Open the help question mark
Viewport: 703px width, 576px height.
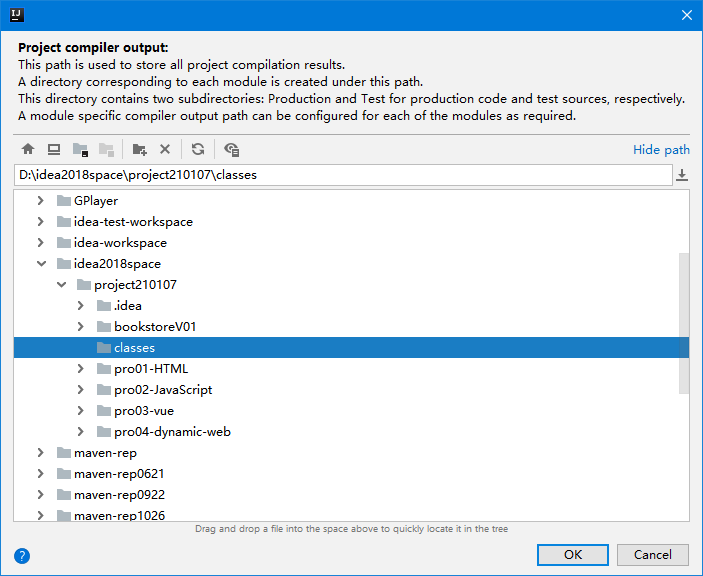[x=22, y=556]
